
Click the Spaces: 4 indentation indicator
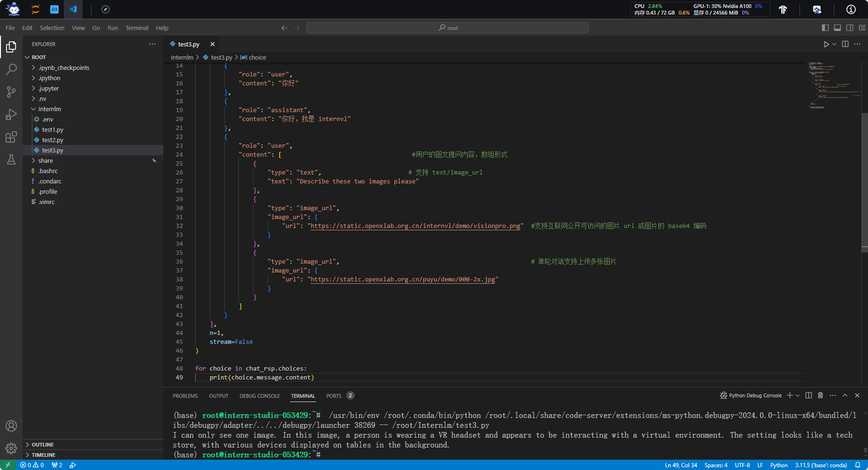(716, 465)
